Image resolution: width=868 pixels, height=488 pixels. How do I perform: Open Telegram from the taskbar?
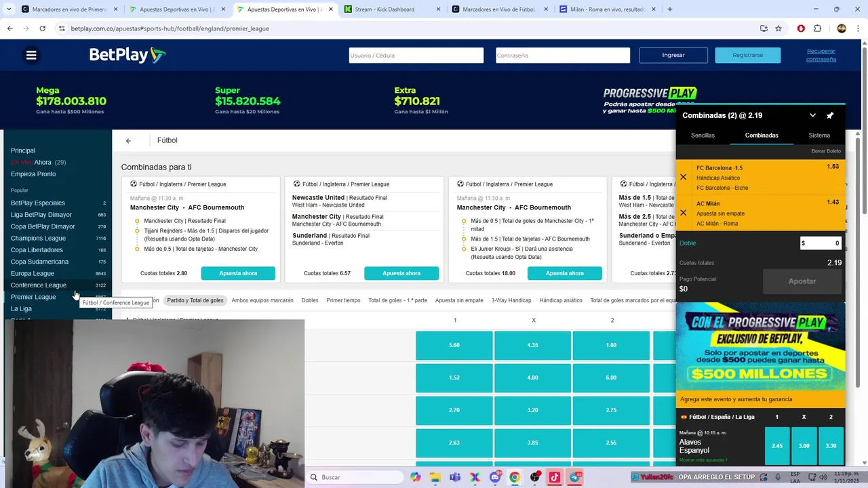pos(575,477)
